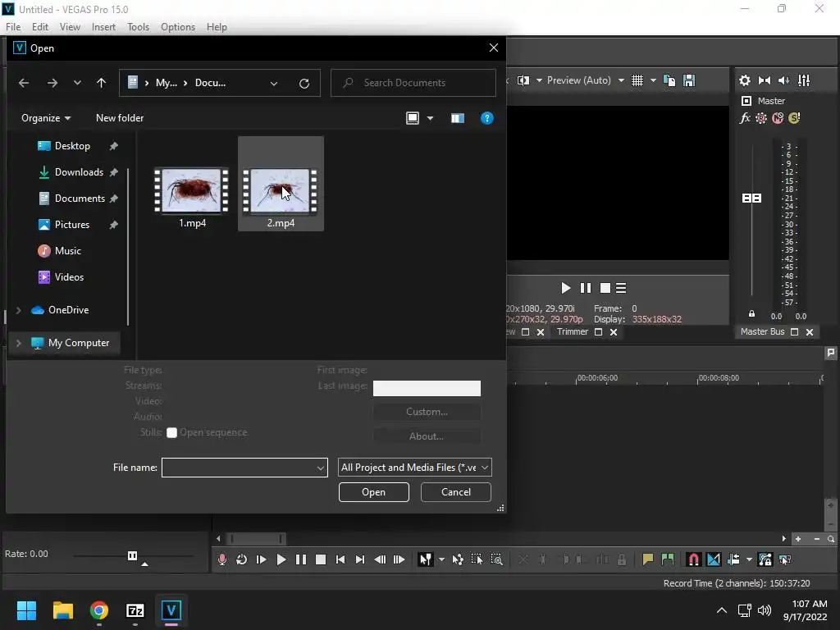Open Master Bus audio properties gear
This screenshot has width=840, height=630.
(745, 80)
